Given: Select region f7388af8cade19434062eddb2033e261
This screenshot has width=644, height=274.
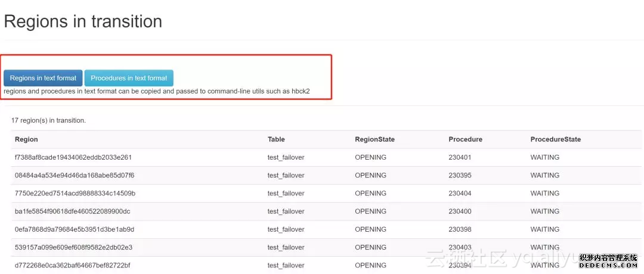Looking at the screenshot, I should [73, 158].
